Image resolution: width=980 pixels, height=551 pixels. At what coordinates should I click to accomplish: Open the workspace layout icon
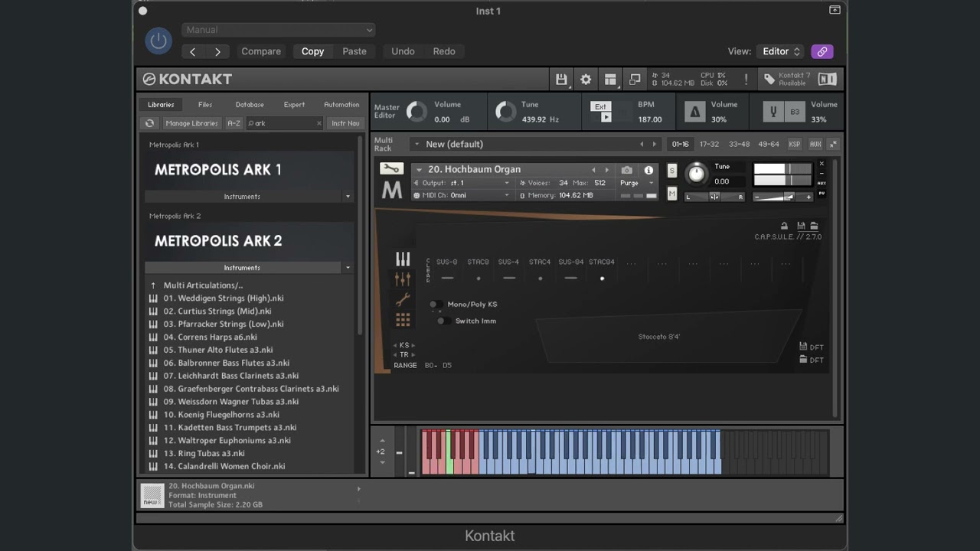[x=610, y=80]
